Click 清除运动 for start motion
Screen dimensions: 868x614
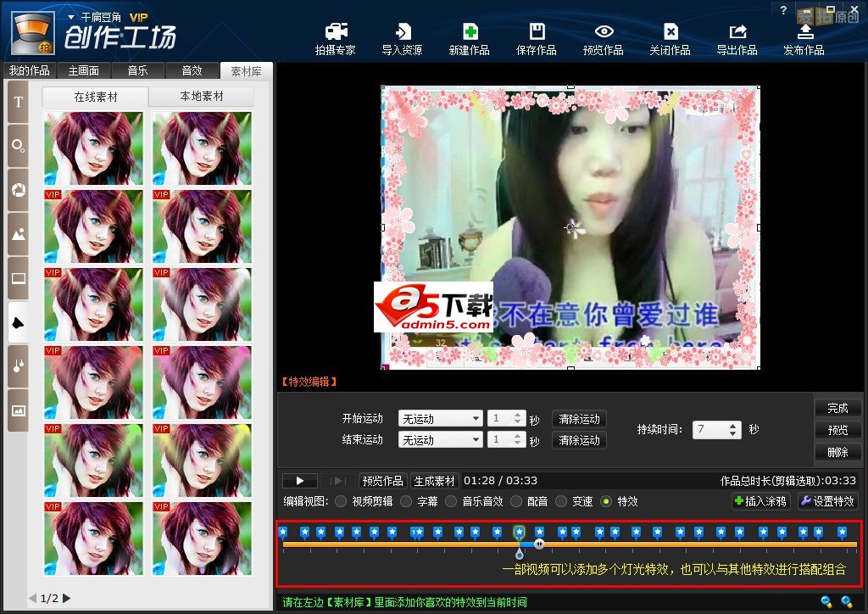[x=579, y=419]
